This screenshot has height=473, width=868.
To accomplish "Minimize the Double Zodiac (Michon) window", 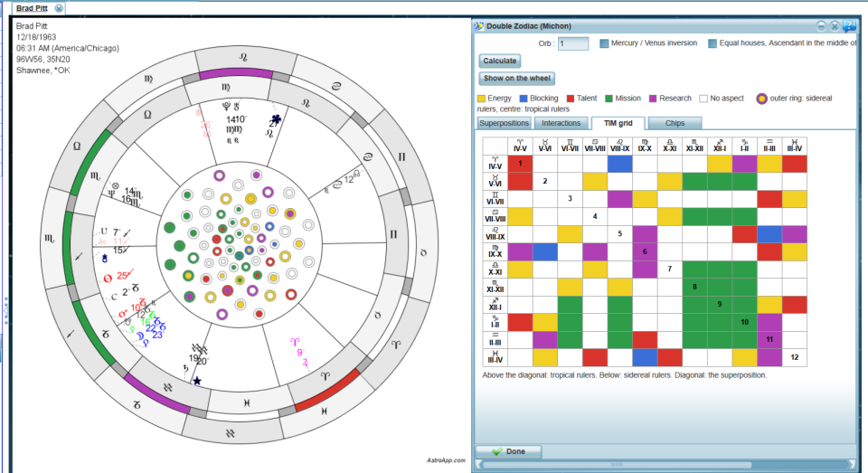I will tap(821, 26).
